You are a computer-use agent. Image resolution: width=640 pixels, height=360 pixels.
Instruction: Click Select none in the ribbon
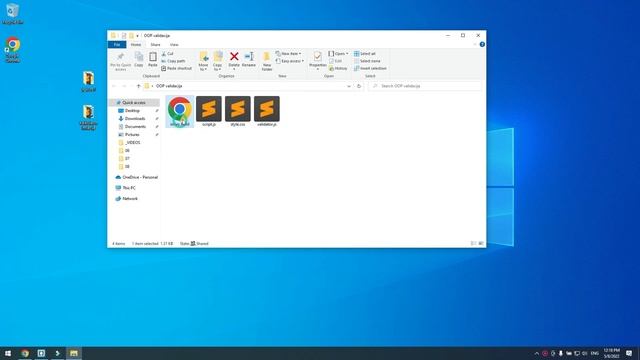tap(367, 61)
